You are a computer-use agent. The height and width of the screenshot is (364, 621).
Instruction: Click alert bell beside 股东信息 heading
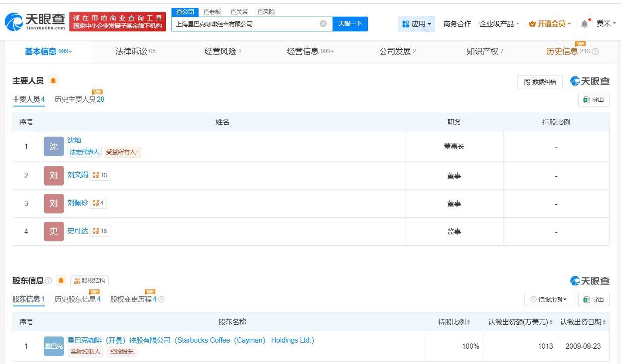click(61, 281)
